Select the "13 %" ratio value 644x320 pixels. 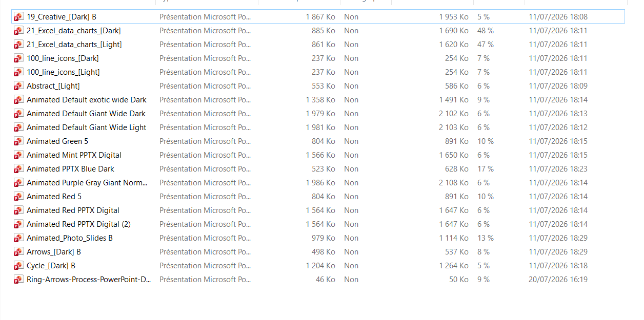(x=486, y=238)
